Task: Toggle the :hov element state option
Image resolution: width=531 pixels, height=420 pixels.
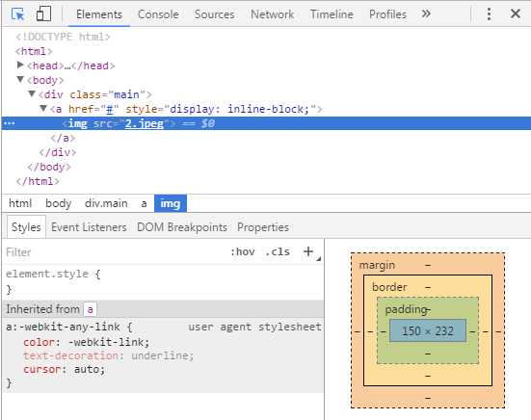Action: pos(243,251)
